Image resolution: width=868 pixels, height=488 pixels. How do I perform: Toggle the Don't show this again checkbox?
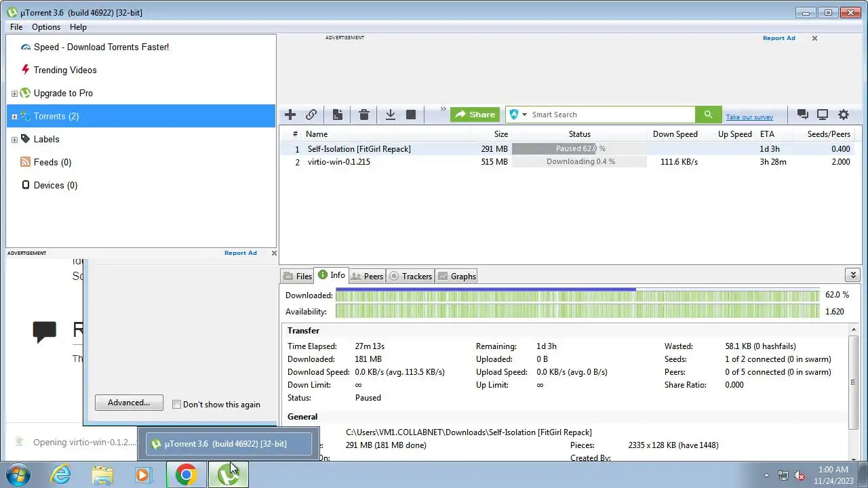tap(176, 404)
